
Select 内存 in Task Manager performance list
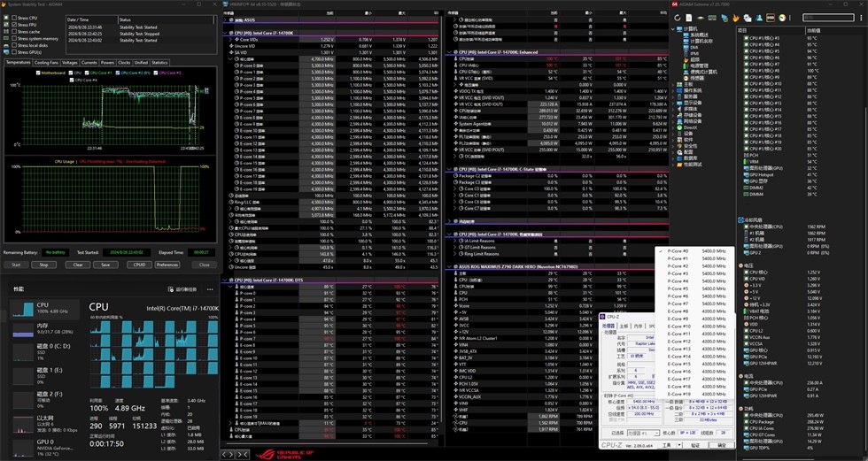coord(43,330)
